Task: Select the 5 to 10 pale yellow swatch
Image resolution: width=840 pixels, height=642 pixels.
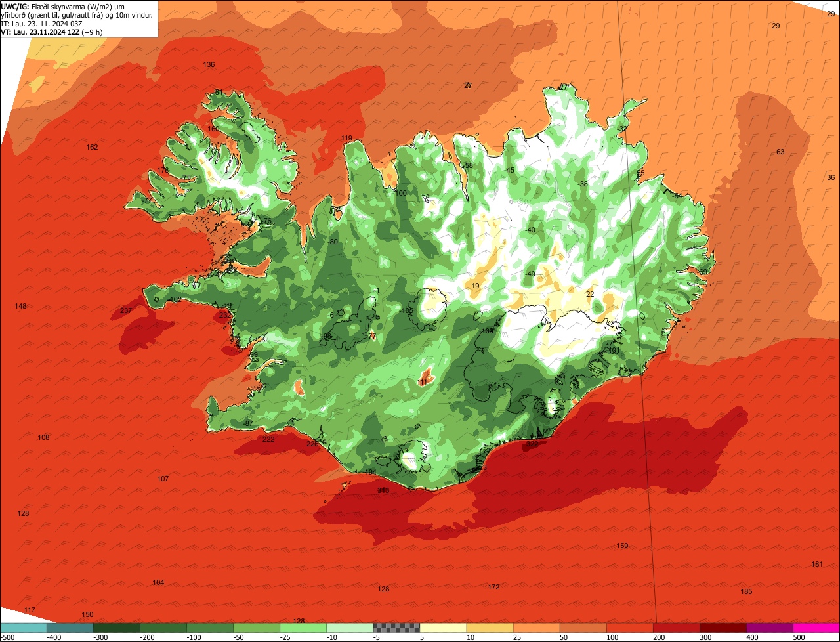Action: point(443,628)
